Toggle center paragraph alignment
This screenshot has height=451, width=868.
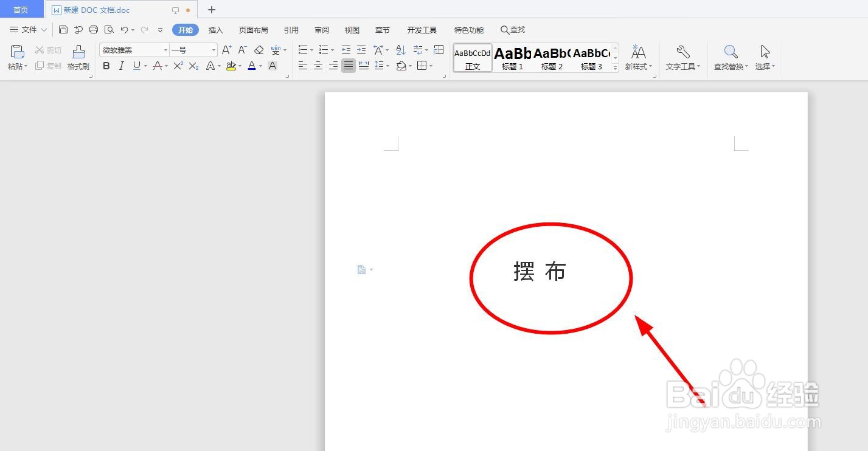click(318, 66)
